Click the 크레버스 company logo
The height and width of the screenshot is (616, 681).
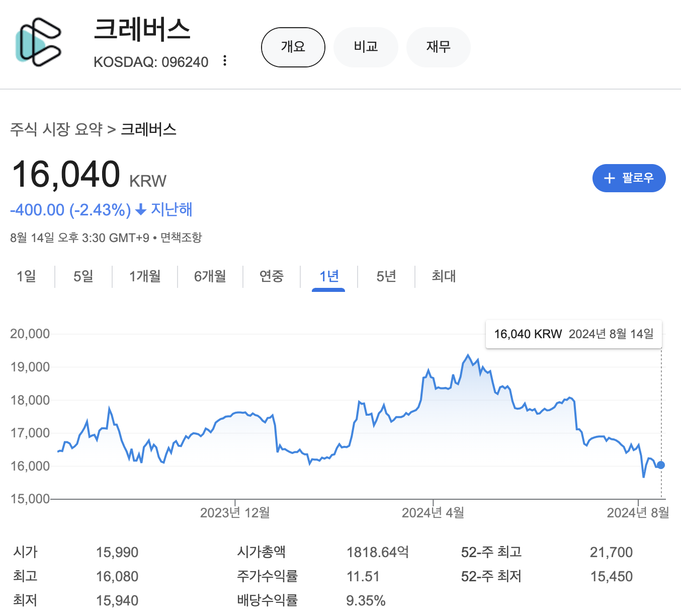tap(38, 42)
